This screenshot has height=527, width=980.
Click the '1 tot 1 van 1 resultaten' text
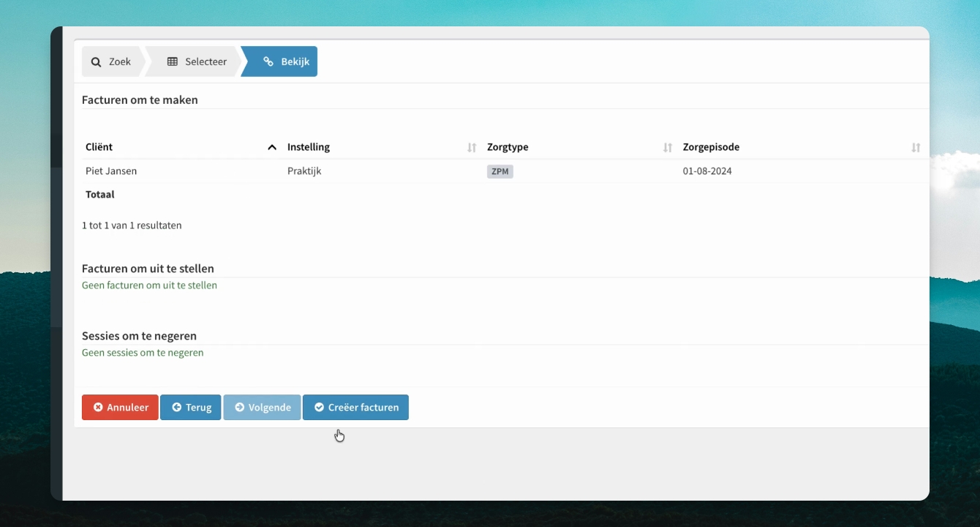(132, 225)
